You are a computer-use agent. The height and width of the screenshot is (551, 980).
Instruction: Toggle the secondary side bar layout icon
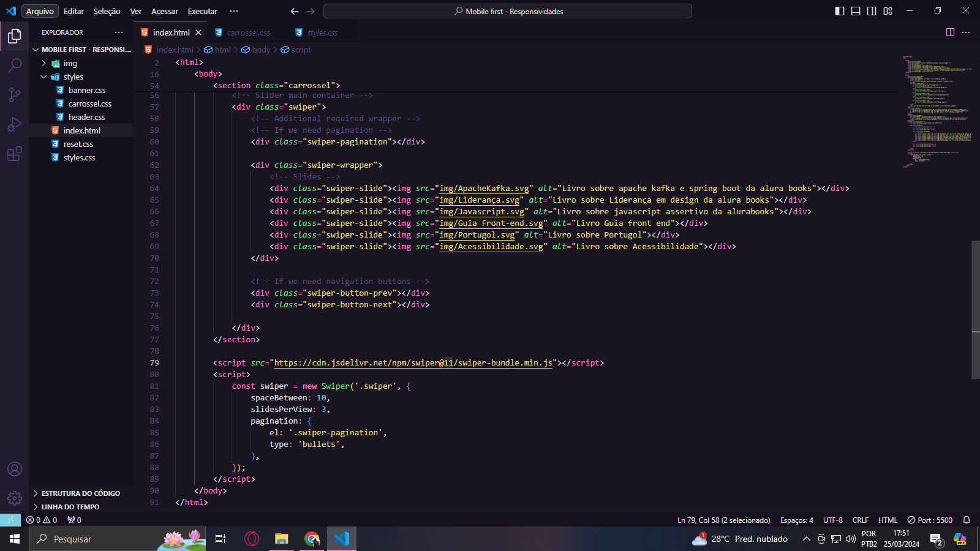click(872, 11)
